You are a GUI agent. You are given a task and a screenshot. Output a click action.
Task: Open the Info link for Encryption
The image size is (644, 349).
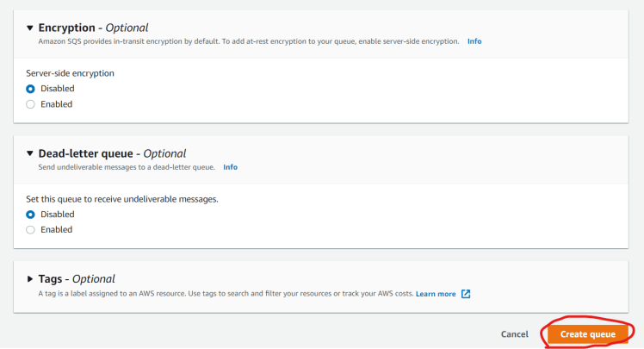tap(474, 41)
